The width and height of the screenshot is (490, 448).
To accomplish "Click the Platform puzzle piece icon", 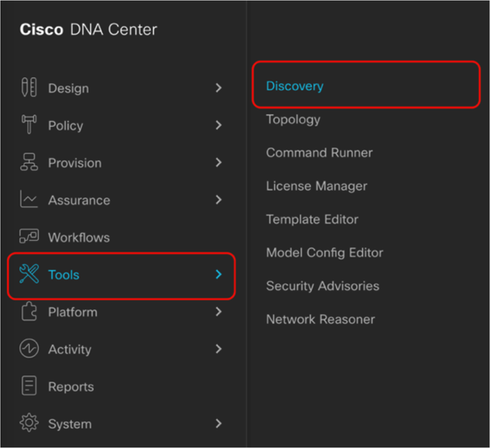I will tap(29, 311).
